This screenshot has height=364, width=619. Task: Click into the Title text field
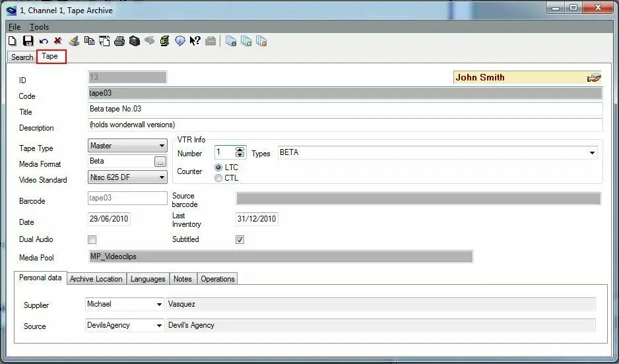coord(345,109)
